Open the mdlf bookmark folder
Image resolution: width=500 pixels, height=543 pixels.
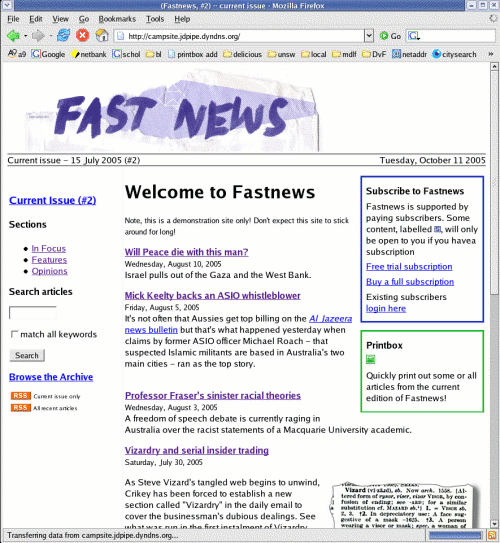point(344,54)
